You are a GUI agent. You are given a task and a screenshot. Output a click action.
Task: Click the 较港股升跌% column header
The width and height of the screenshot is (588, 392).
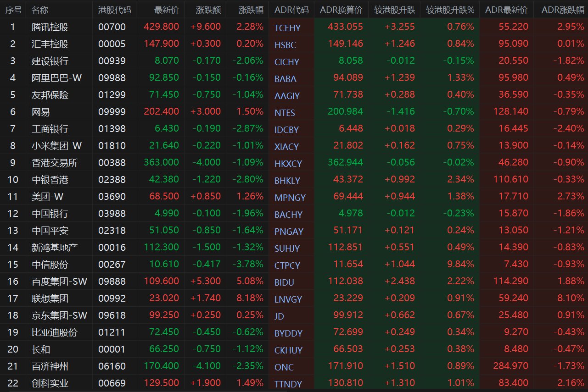(450, 10)
